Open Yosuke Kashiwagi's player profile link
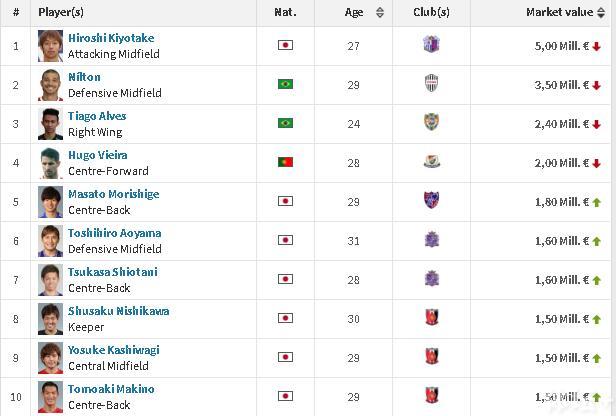The width and height of the screenshot is (616, 416). 114,350
